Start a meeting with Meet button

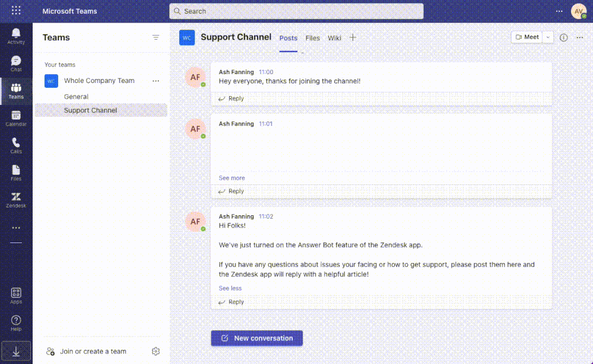point(527,37)
